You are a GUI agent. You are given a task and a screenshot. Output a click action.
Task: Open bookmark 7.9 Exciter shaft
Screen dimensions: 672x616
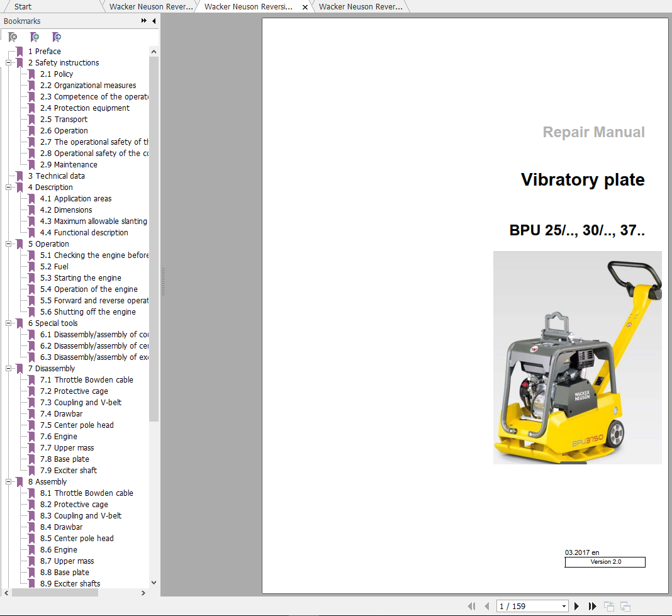69,471
